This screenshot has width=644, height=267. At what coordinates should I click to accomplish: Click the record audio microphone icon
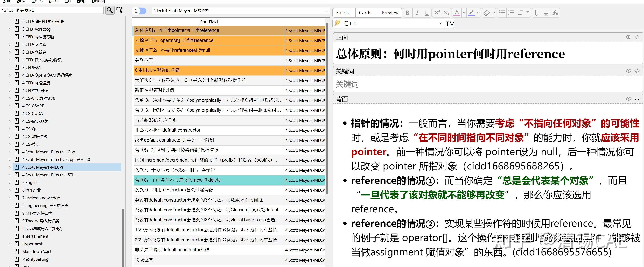point(546,13)
